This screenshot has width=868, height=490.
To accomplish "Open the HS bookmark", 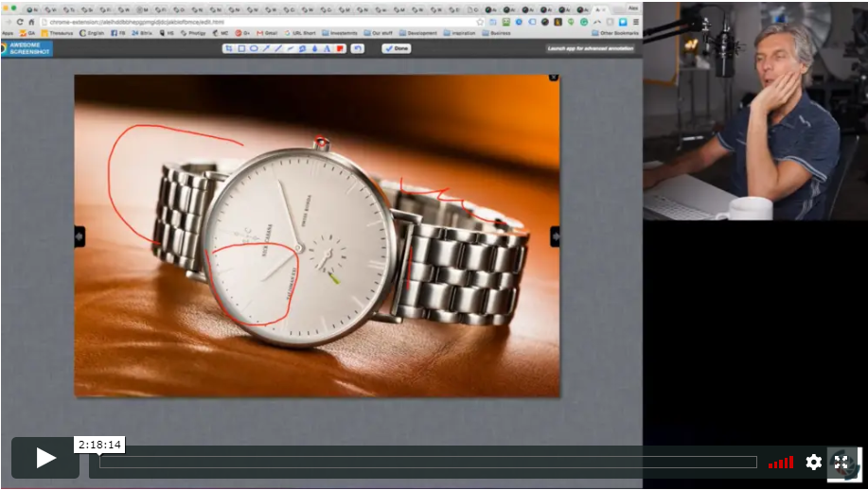I will click(x=167, y=33).
